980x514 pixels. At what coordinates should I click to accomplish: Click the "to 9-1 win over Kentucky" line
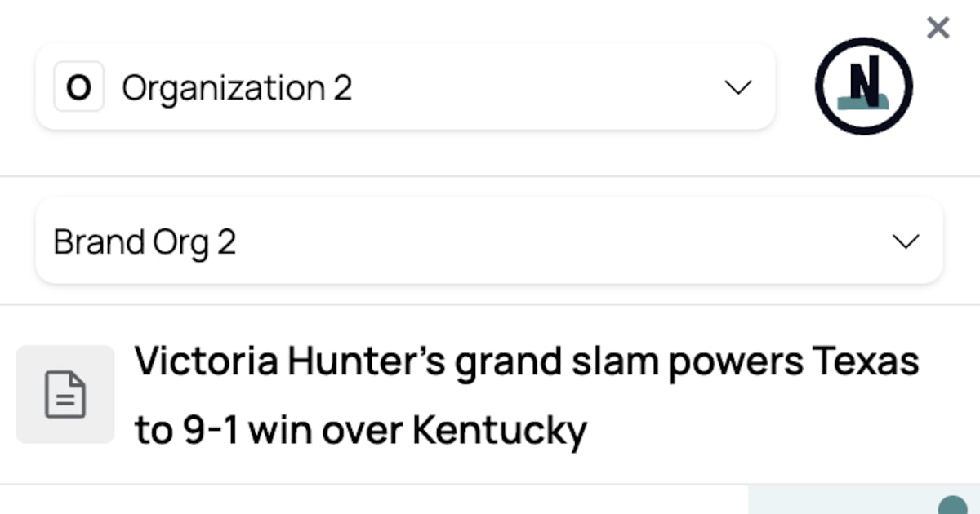(x=360, y=430)
